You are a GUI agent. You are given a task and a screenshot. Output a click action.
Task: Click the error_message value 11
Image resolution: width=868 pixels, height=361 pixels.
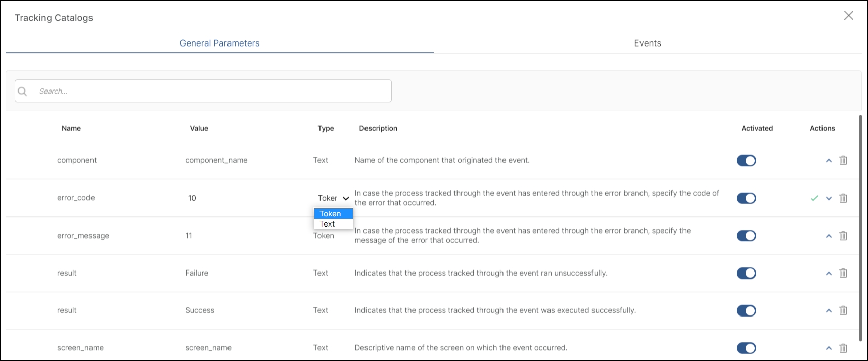[x=189, y=236]
